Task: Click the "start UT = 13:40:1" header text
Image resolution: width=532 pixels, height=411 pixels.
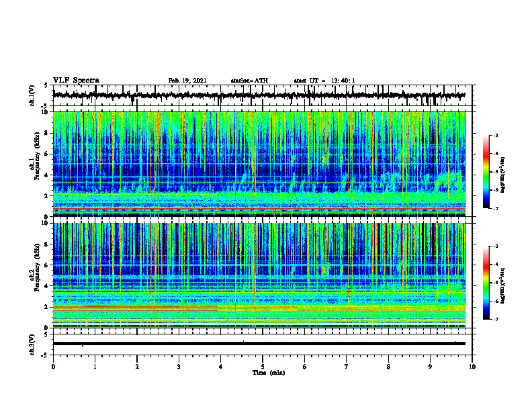Action: [x=324, y=81]
